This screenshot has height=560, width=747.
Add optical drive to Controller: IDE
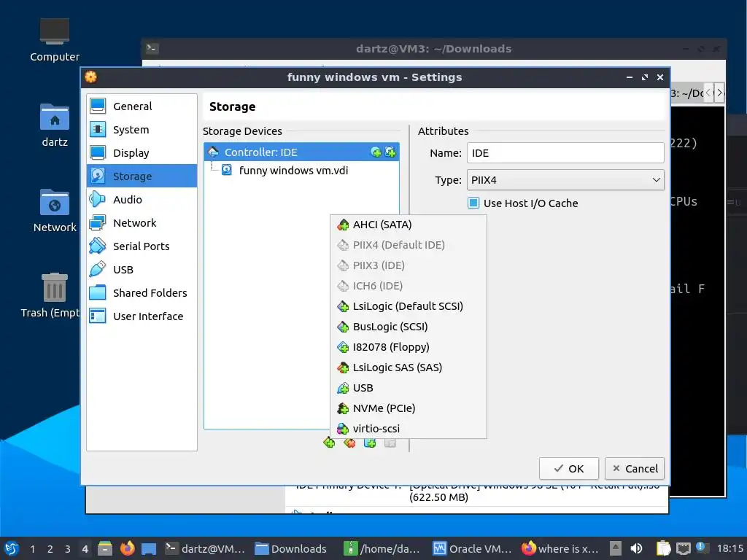[x=376, y=152]
